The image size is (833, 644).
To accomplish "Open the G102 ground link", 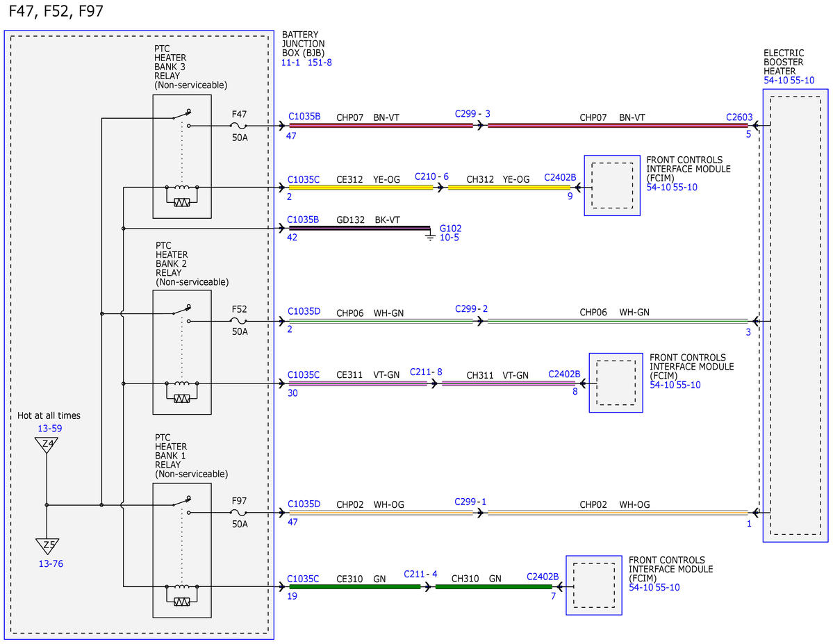I will pyautogui.click(x=450, y=229).
